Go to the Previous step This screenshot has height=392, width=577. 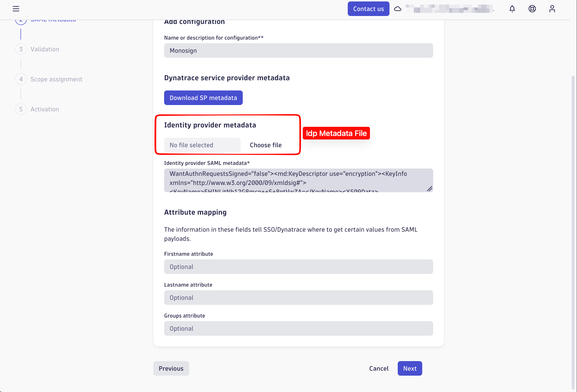[171, 368]
